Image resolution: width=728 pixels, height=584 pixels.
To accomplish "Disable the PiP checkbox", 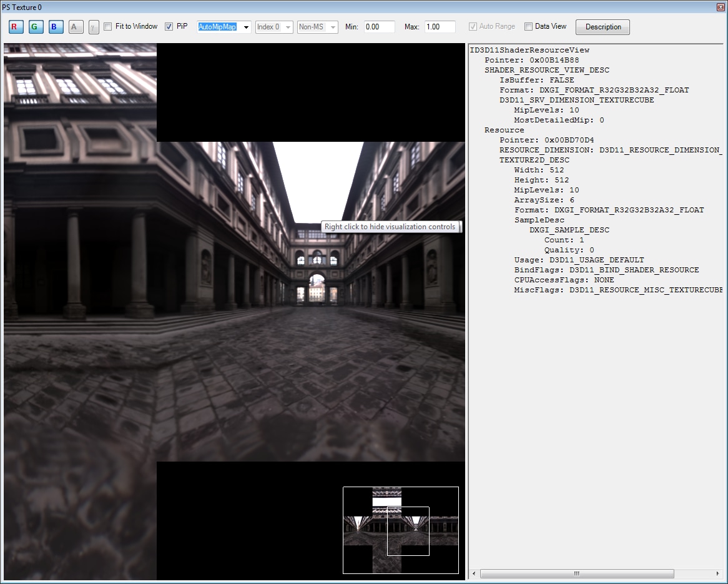I will tap(169, 27).
